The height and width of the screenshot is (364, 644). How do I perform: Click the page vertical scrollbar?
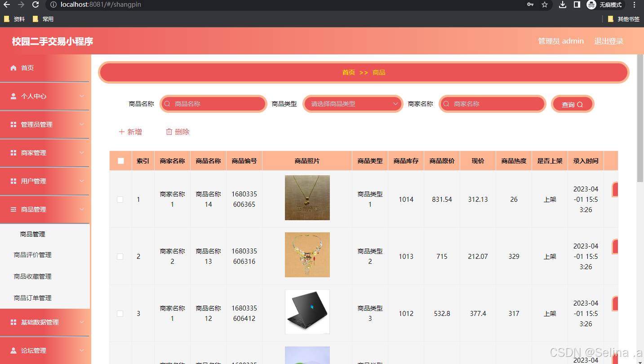point(640,118)
